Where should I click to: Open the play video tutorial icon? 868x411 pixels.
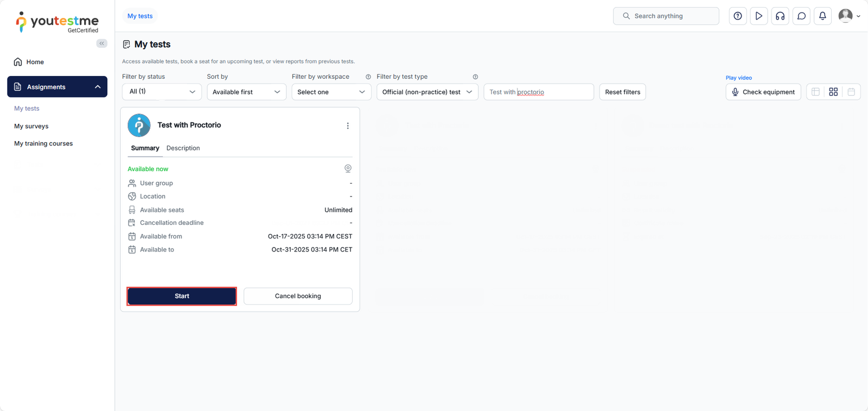pos(758,16)
